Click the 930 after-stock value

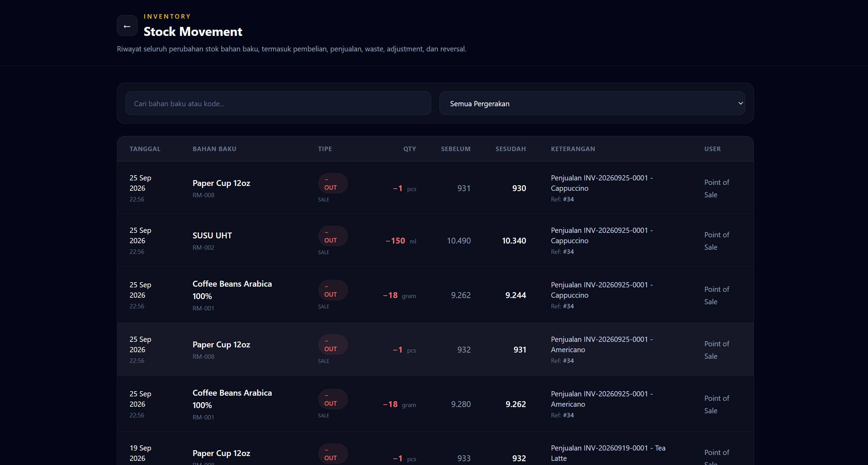coord(519,188)
